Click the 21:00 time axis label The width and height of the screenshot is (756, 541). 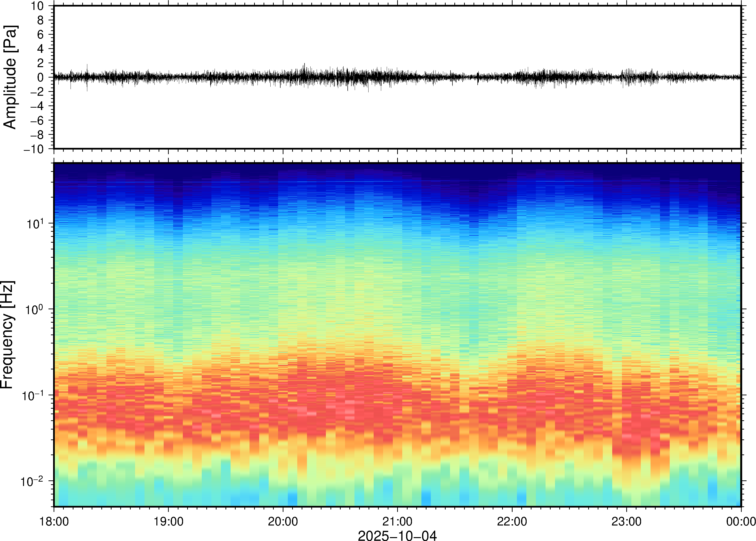[397, 521]
